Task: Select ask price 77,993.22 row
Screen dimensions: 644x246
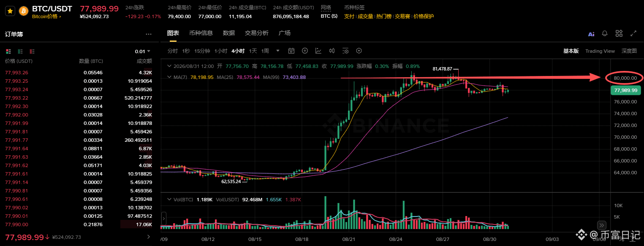Action: 79,98
